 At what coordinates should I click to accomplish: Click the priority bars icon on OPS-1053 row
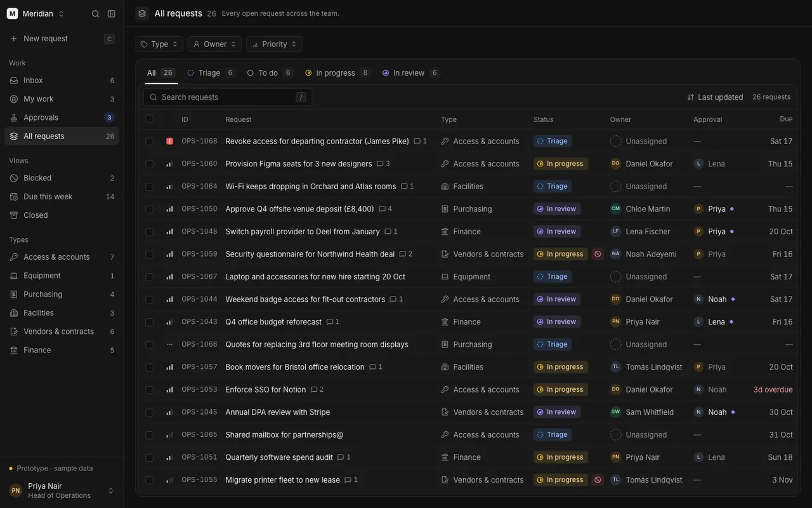click(x=169, y=390)
